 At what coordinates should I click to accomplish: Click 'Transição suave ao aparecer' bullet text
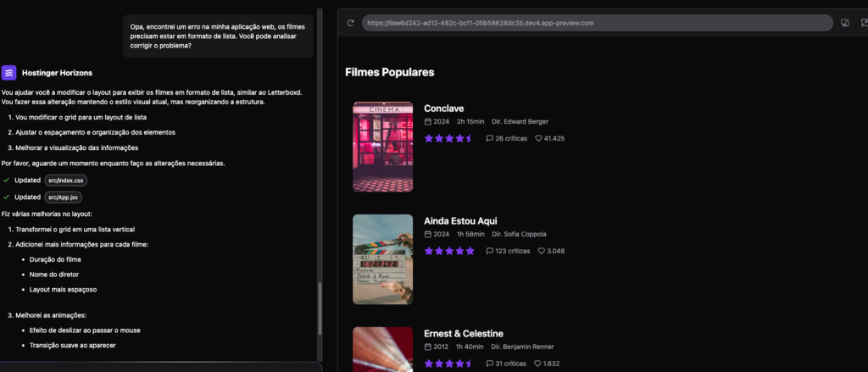tap(73, 346)
